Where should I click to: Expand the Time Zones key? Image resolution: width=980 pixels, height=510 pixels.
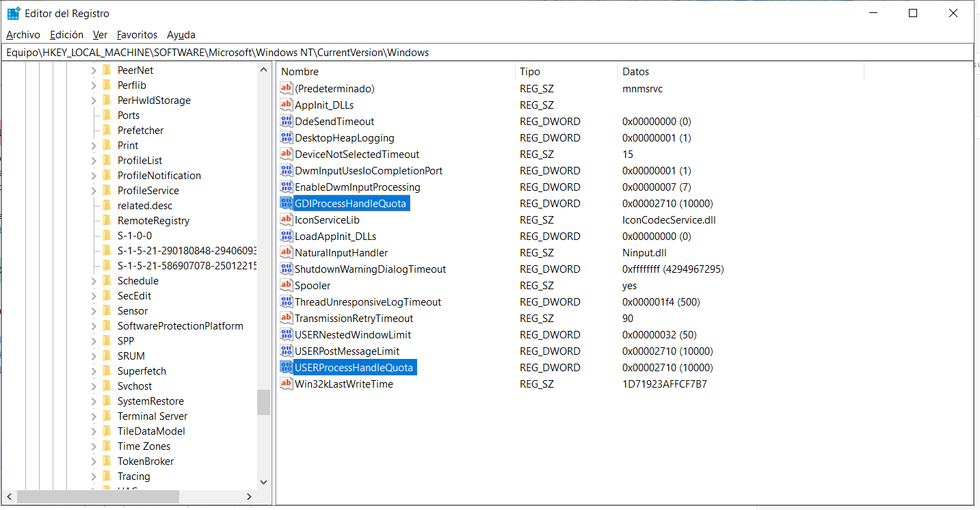pos(94,446)
